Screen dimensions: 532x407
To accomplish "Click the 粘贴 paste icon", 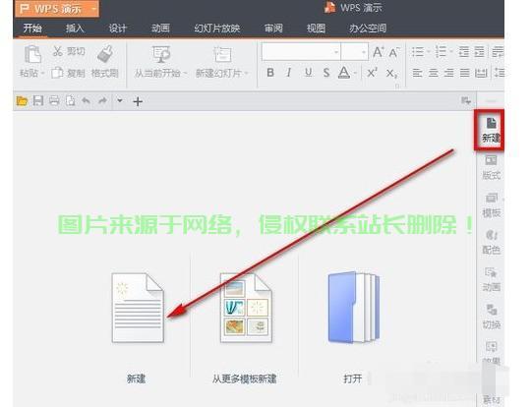I will point(32,54).
